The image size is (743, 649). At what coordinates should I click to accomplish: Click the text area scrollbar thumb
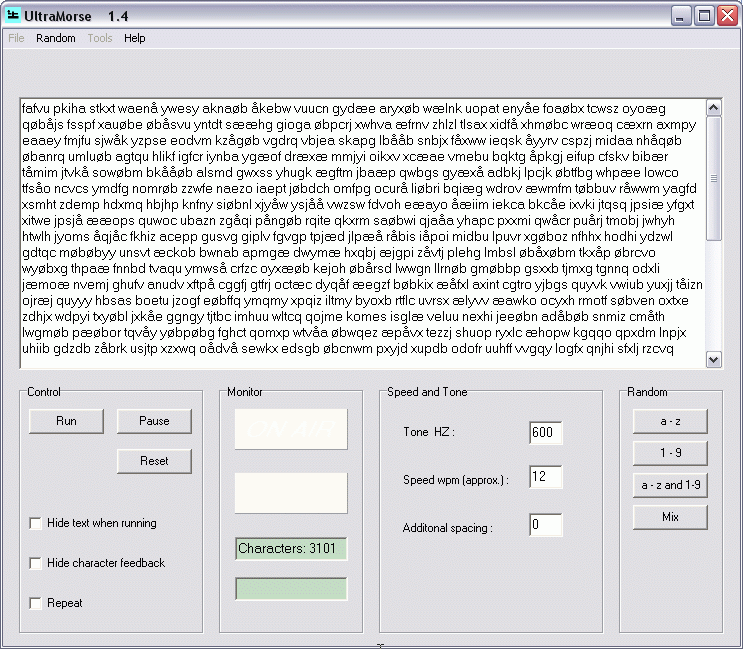[x=714, y=179]
